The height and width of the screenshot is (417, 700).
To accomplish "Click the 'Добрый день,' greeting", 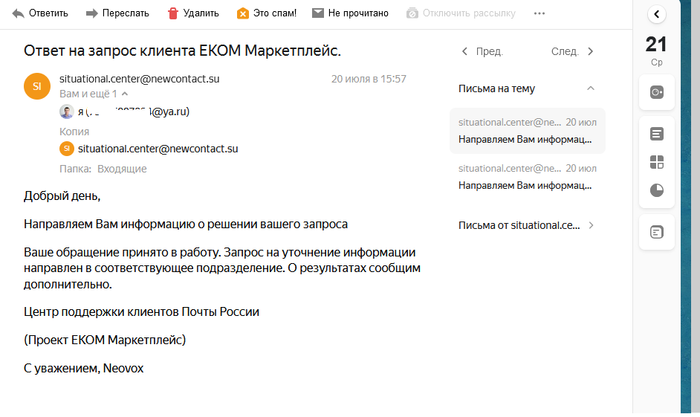I will (62, 196).
